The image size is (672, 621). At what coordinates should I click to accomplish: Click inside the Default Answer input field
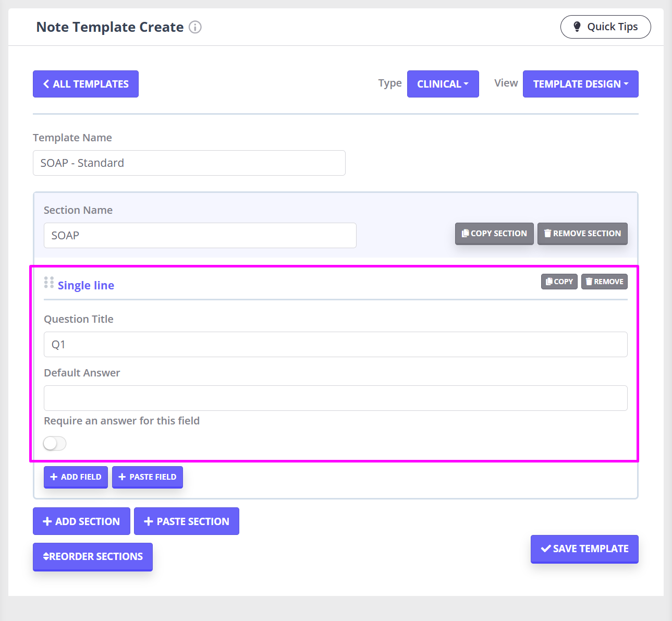pos(335,398)
